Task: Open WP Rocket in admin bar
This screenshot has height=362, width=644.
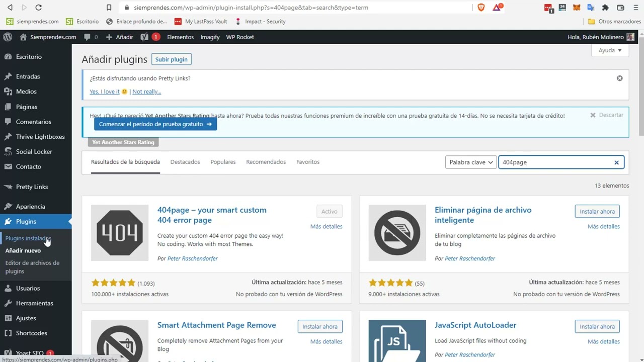Action: 240,37
